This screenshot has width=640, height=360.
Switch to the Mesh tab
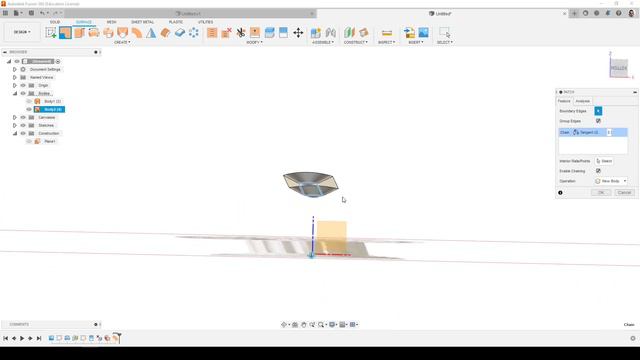pyautogui.click(x=111, y=22)
